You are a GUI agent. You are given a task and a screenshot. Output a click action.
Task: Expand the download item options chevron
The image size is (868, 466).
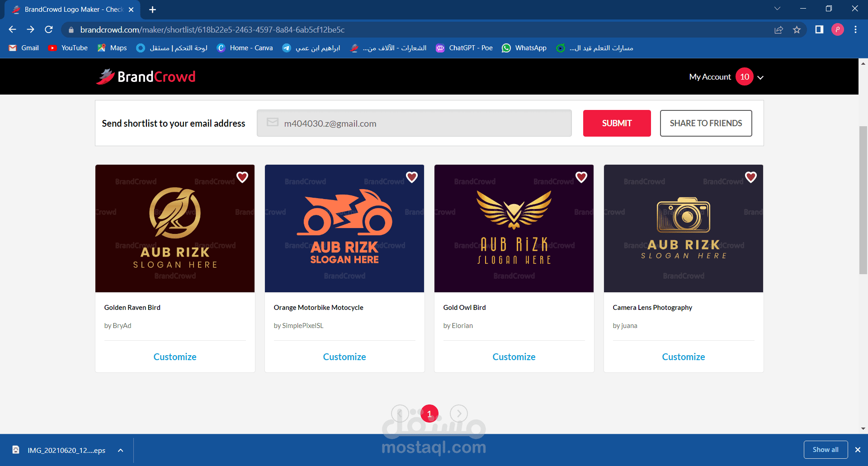coord(121,450)
